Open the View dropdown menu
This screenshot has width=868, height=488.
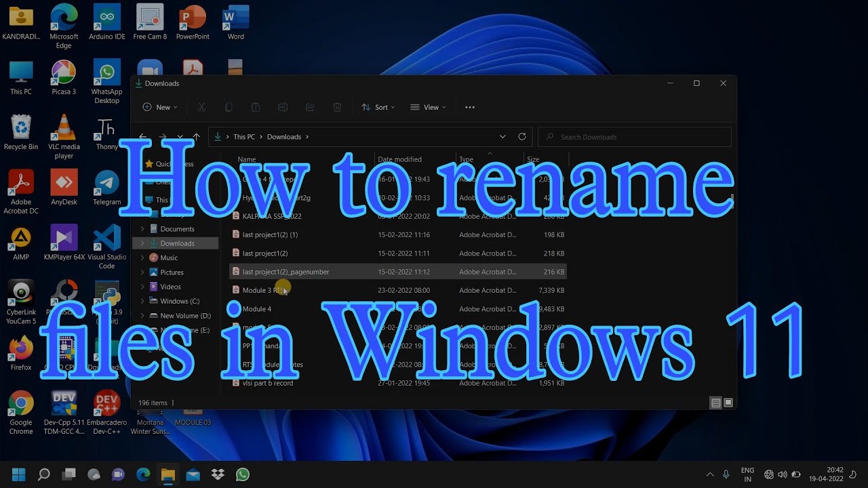coord(428,107)
